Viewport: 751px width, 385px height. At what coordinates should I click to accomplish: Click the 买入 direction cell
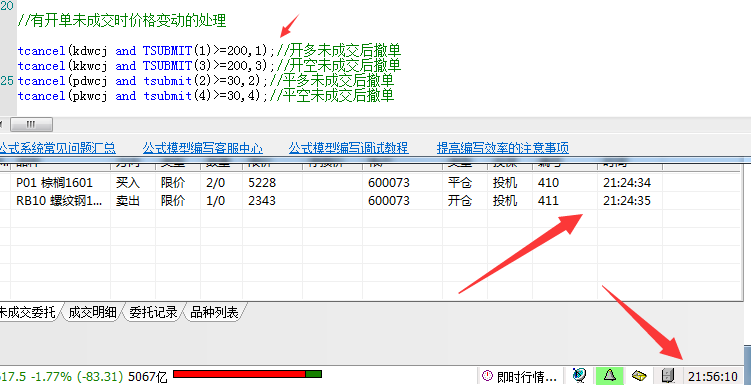[133, 182]
